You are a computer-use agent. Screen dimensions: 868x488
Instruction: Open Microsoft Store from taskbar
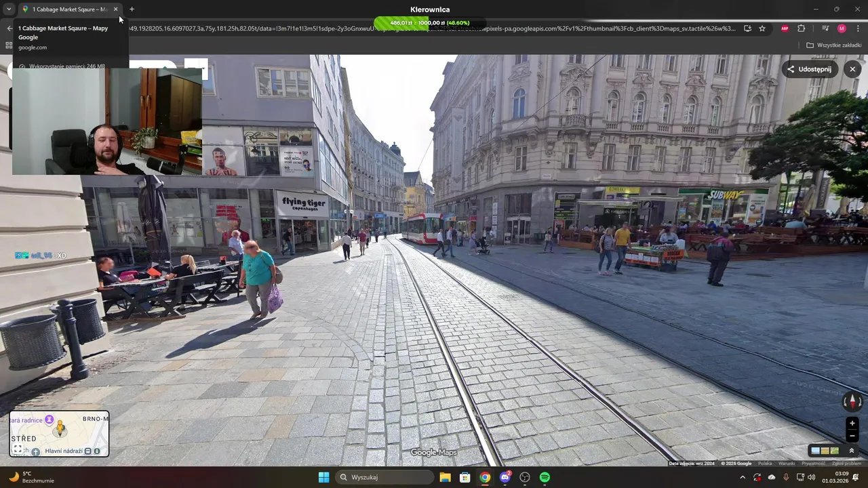(465, 477)
